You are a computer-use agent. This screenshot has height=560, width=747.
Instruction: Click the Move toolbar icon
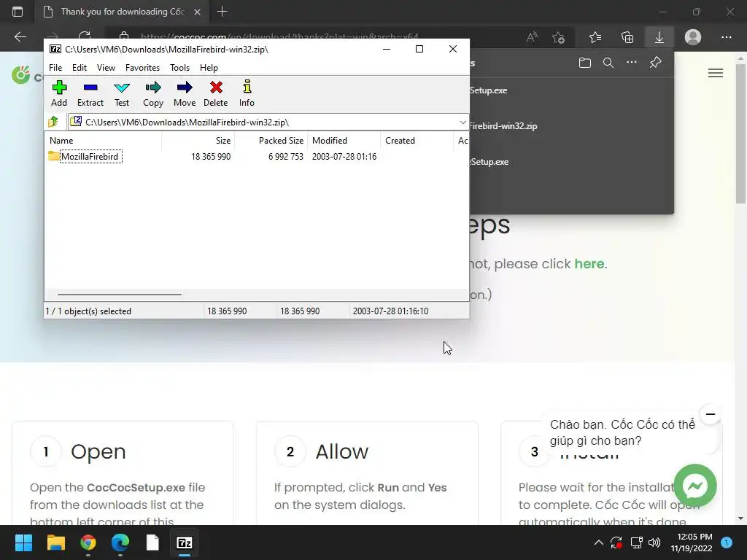tap(185, 94)
